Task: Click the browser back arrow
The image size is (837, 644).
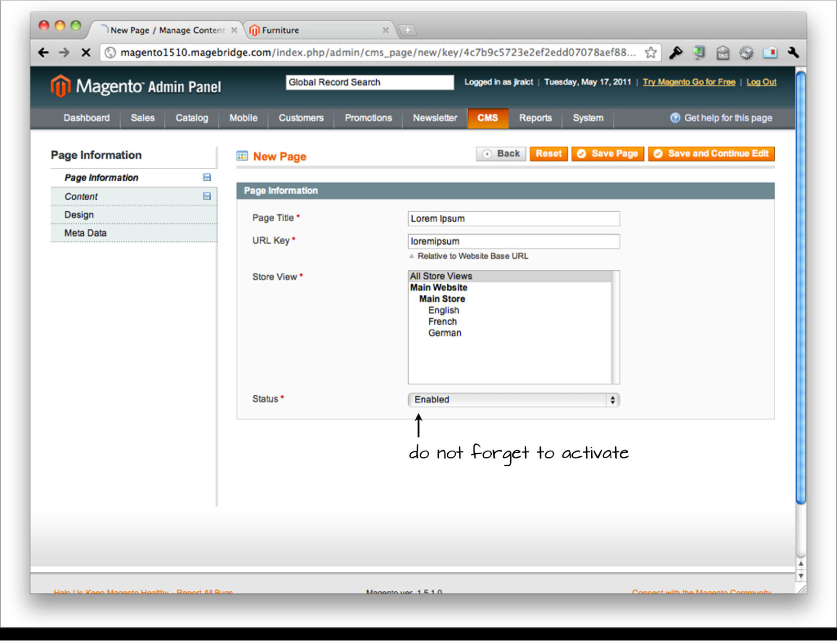Action: pyautogui.click(x=43, y=52)
